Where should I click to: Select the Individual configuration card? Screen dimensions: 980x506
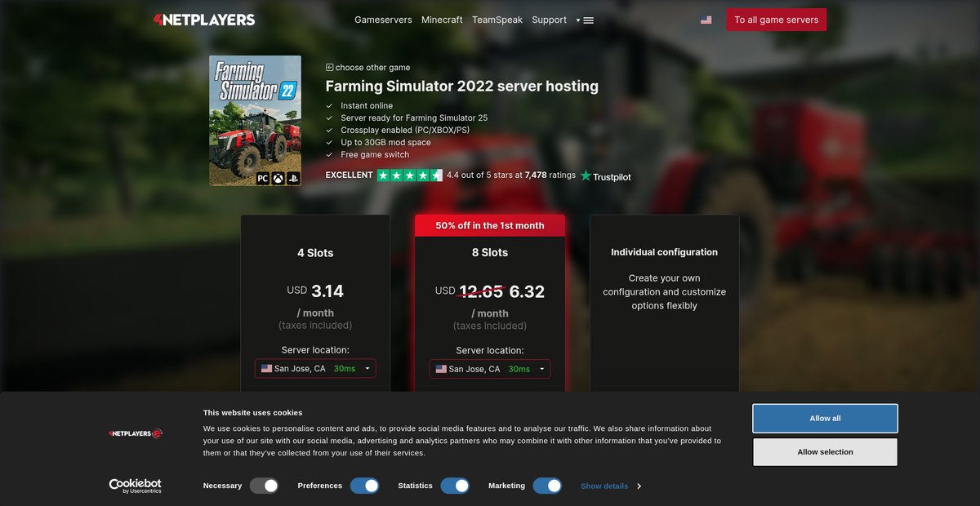pyautogui.click(x=665, y=304)
